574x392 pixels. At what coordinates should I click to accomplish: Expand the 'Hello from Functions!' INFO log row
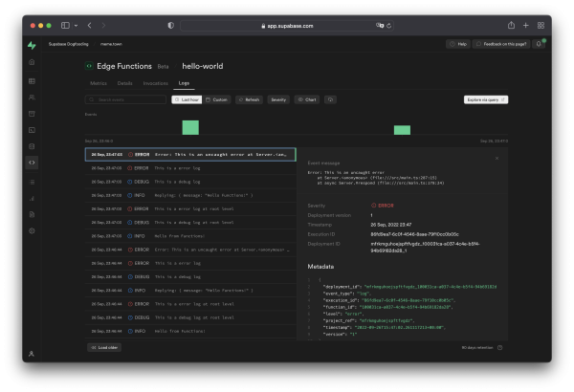(191, 235)
